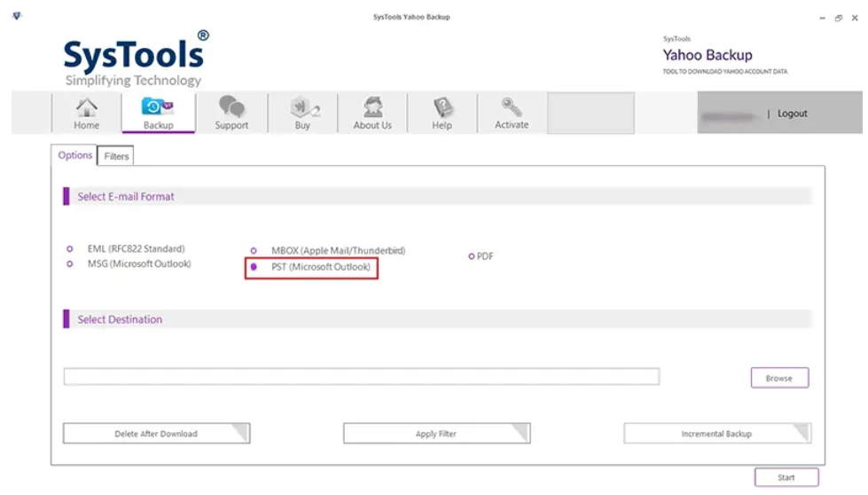Select EML (RFC822 Standard) format
868x495 pixels.
click(70, 249)
